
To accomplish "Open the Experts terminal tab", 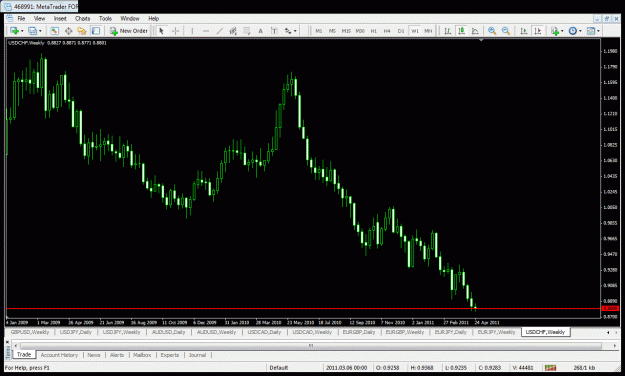I will point(170,355).
